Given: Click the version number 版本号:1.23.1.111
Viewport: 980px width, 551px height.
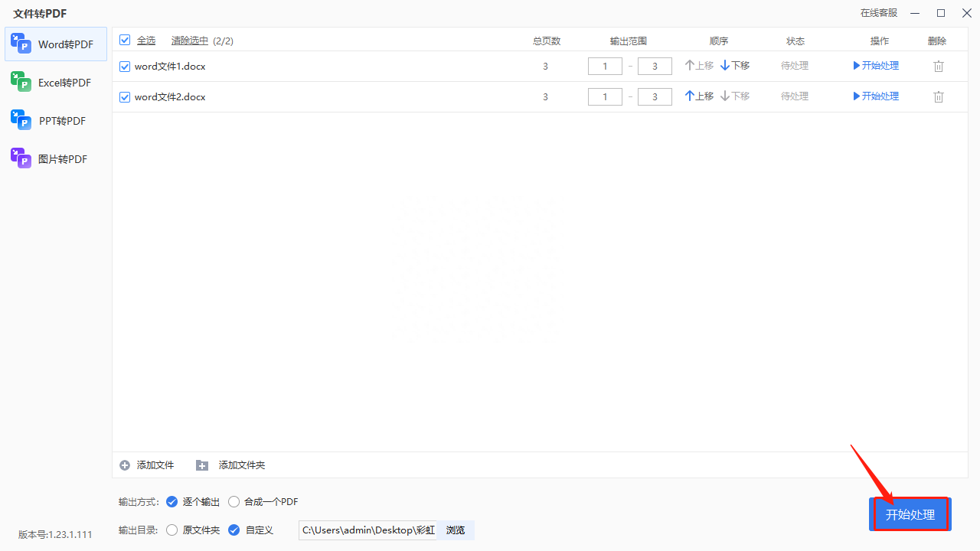Looking at the screenshot, I should (x=55, y=535).
